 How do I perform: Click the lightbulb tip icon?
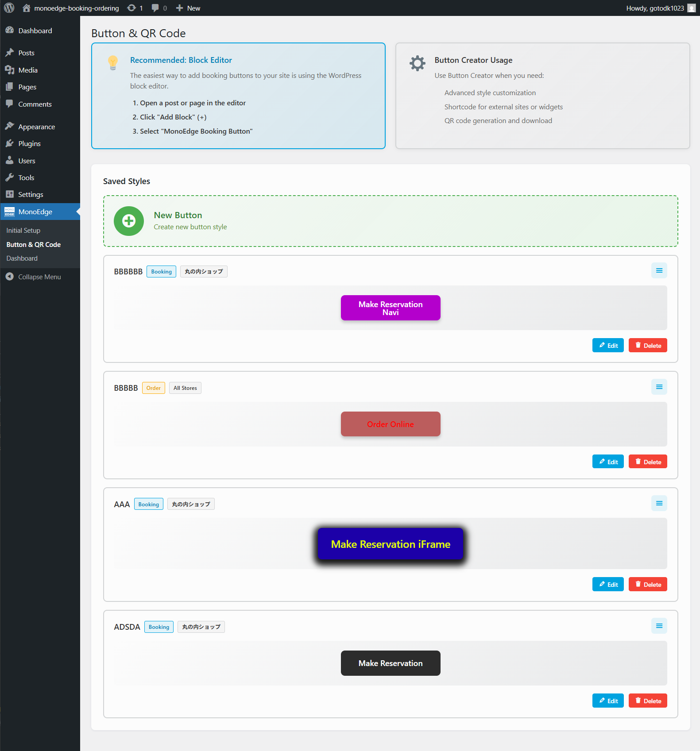point(113,63)
